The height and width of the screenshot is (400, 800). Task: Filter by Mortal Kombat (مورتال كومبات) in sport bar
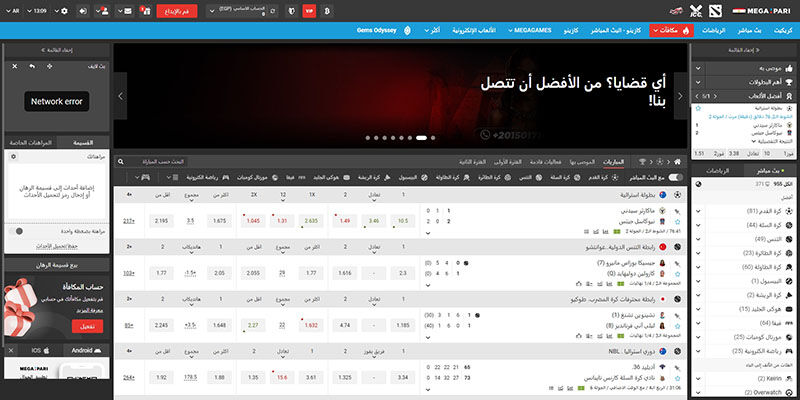(257, 178)
